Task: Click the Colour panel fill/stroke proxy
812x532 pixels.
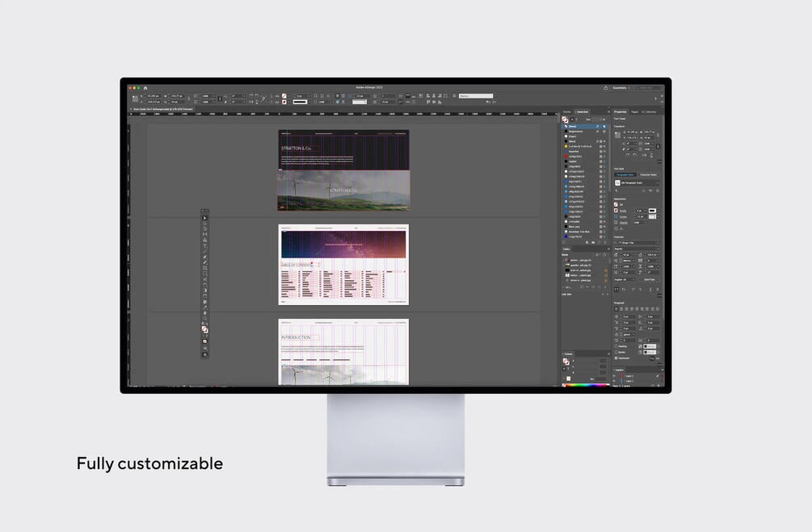Action: tap(566, 361)
